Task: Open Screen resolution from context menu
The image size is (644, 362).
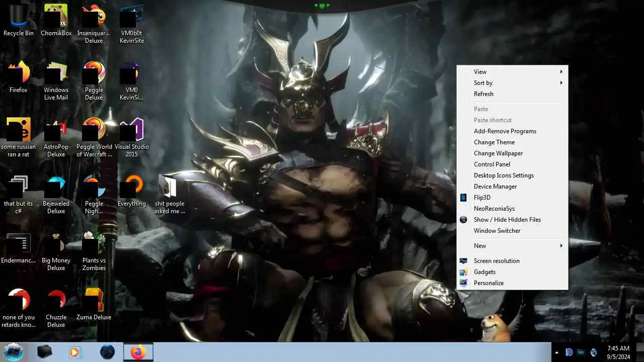Action: click(512, 261)
